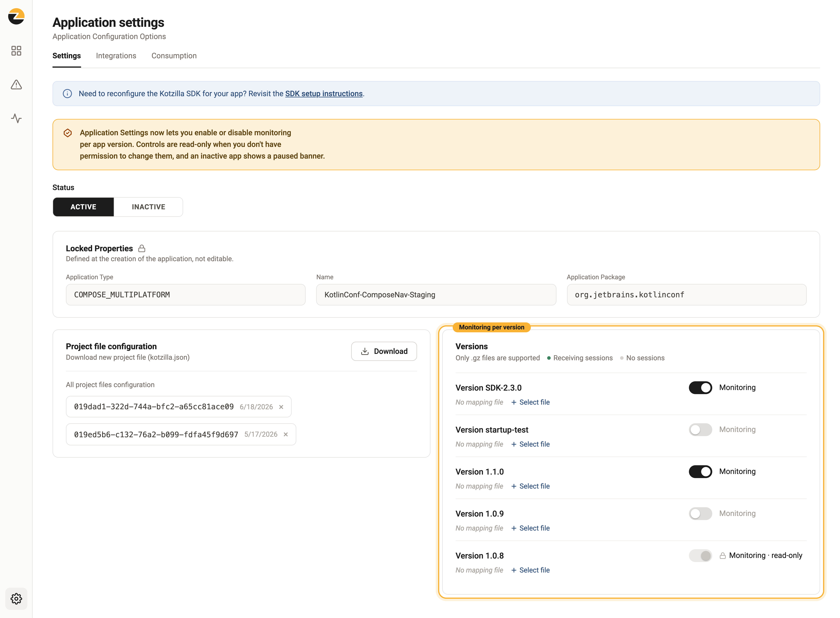
Task: Click the 5/17/2026 project file date
Action: (261, 434)
